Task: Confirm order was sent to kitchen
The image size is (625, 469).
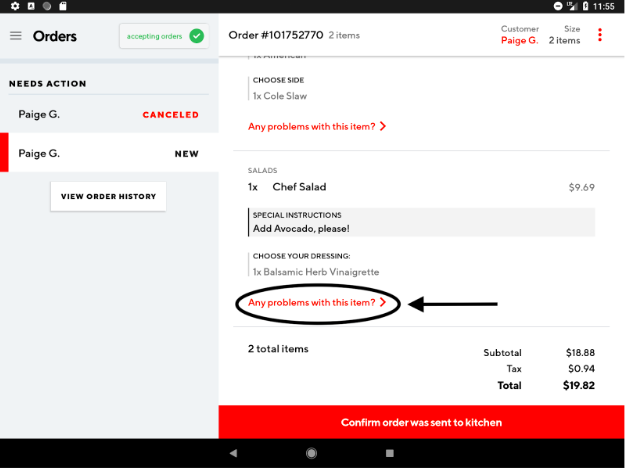Action: point(421,422)
